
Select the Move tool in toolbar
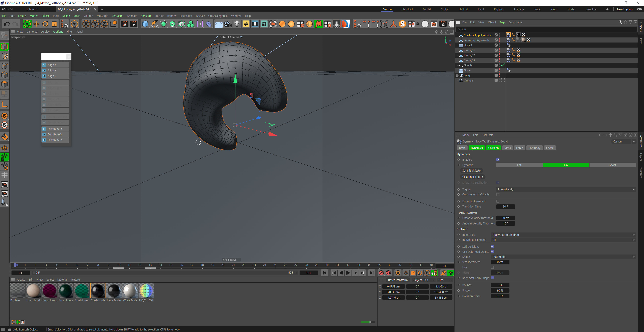36,24
